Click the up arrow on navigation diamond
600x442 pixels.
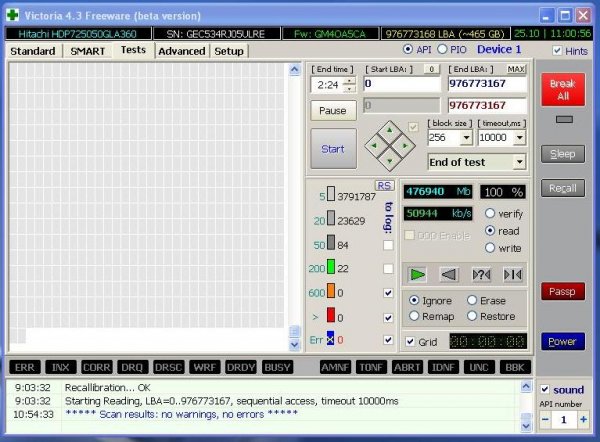coord(390,130)
